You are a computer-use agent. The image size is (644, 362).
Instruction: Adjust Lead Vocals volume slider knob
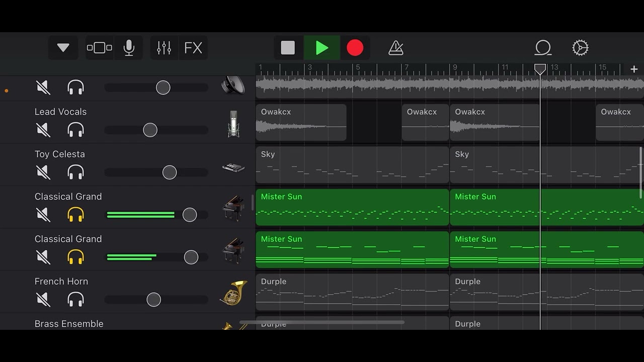point(150,130)
